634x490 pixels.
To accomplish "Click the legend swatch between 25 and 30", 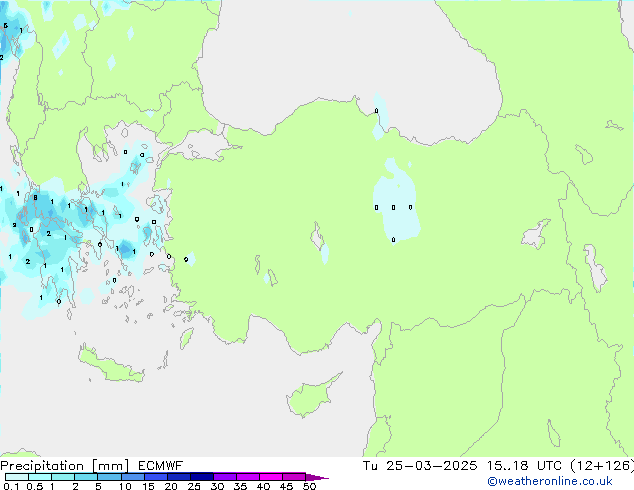I will click(201, 477).
